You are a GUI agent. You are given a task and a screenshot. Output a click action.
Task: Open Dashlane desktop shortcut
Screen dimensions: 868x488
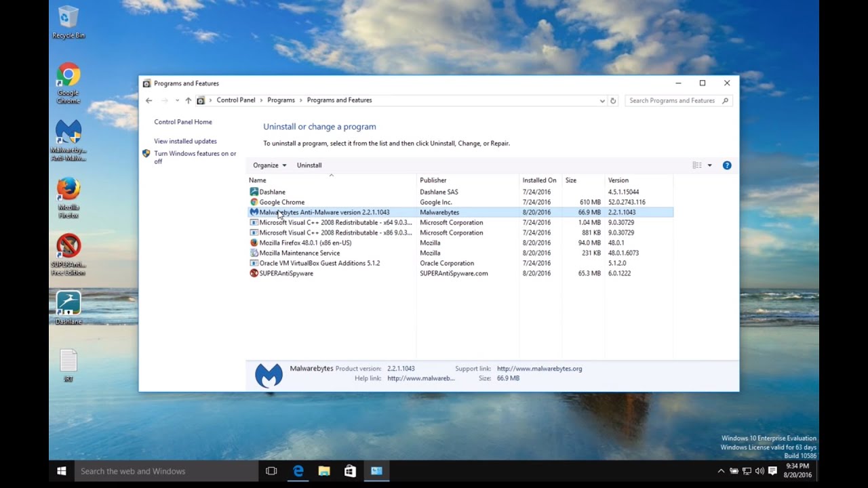(68, 308)
